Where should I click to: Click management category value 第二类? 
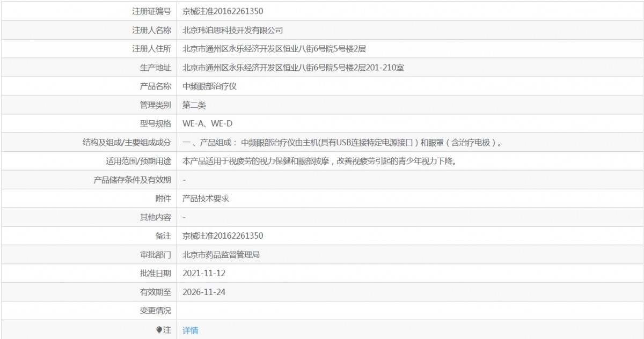tap(194, 105)
